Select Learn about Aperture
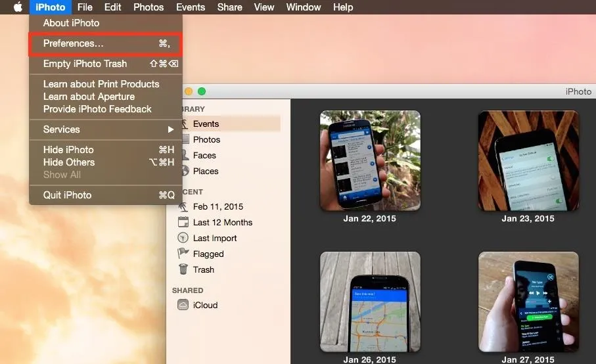This screenshot has width=596, height=364. (x=106, y=97)
